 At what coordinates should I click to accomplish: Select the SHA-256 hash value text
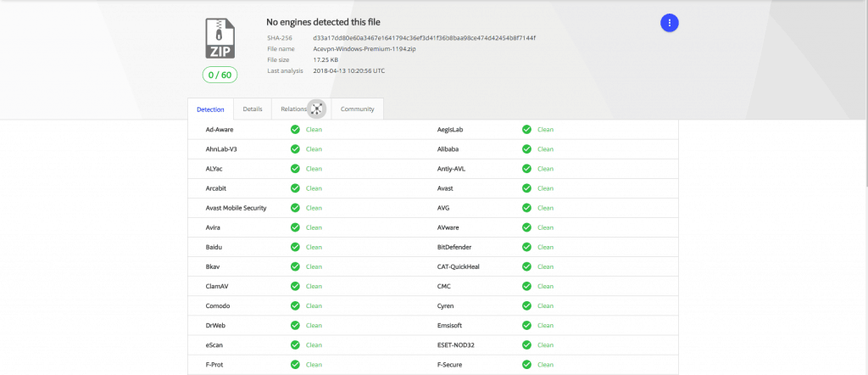pos(424,38)
